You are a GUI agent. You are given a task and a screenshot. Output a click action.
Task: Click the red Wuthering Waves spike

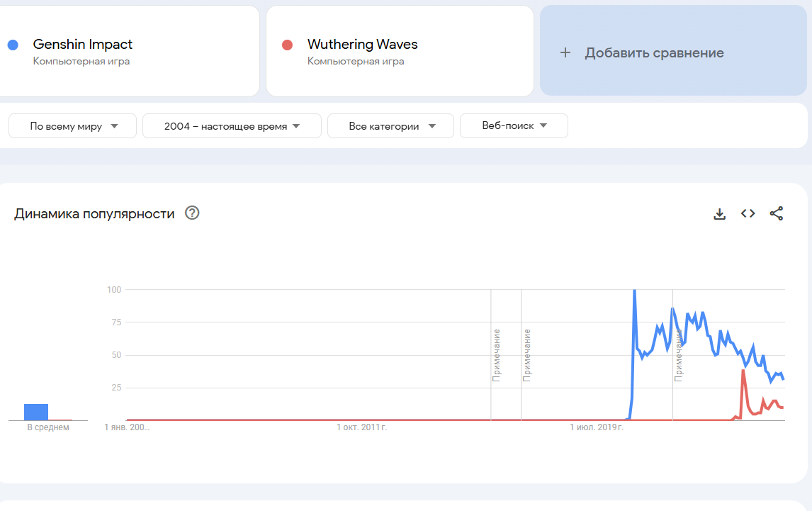click(743, 371)
